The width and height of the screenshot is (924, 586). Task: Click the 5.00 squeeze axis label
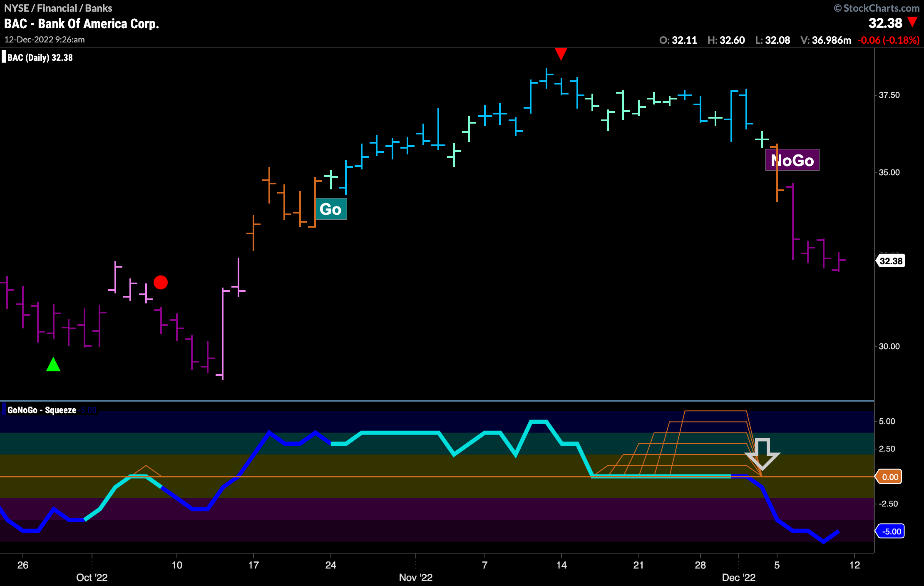(x=887, y=421)
